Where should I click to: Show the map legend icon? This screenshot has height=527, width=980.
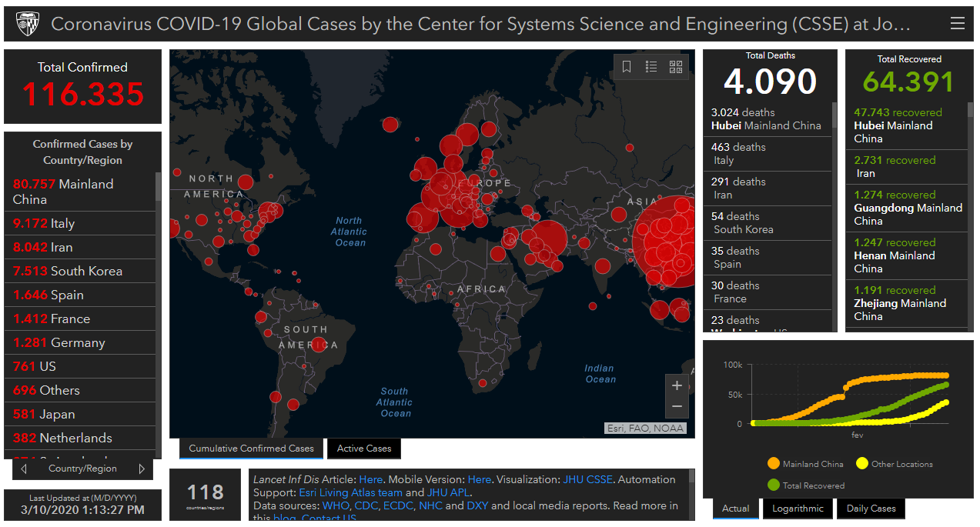(x=651, y=67)
